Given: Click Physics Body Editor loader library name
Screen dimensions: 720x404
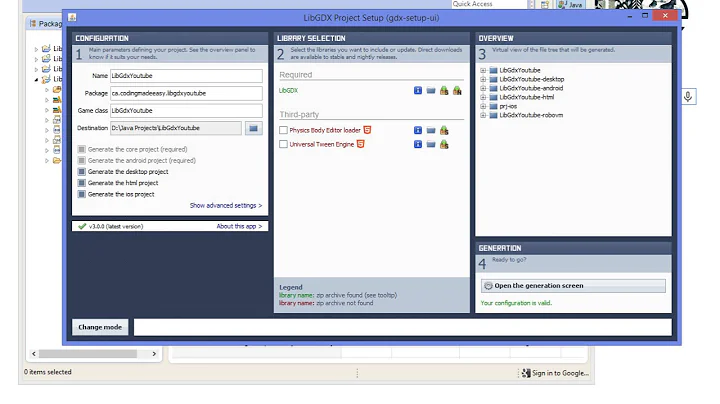Looking at the screenshot, I should [325, 130].
